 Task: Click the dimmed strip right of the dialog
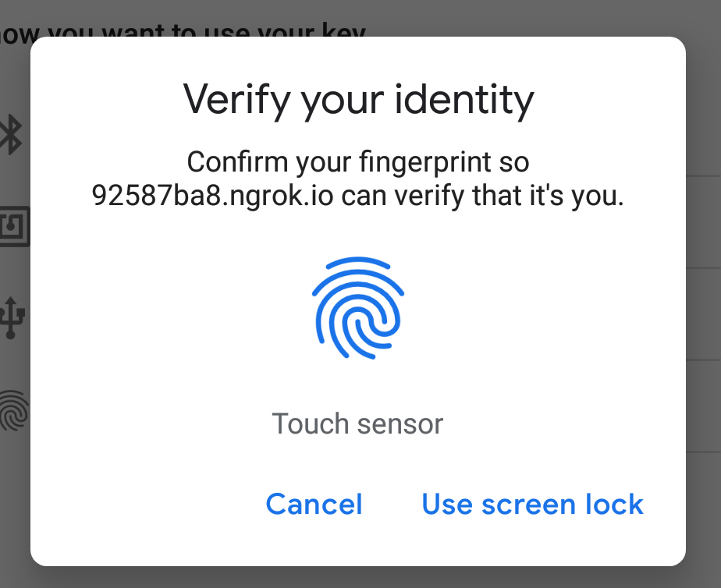coord(704,312)
